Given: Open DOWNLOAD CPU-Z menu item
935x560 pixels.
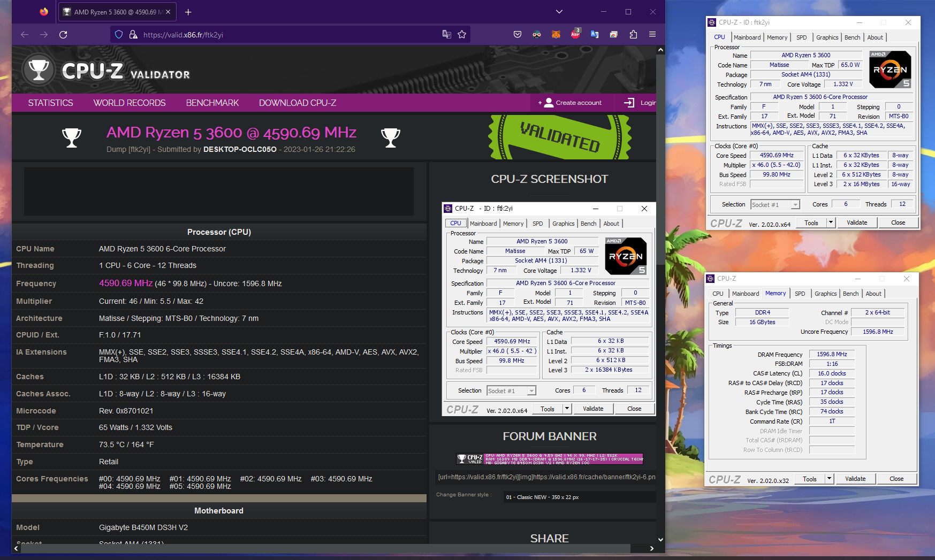Looking at the screenshot, I should click(x=298, y=103).
